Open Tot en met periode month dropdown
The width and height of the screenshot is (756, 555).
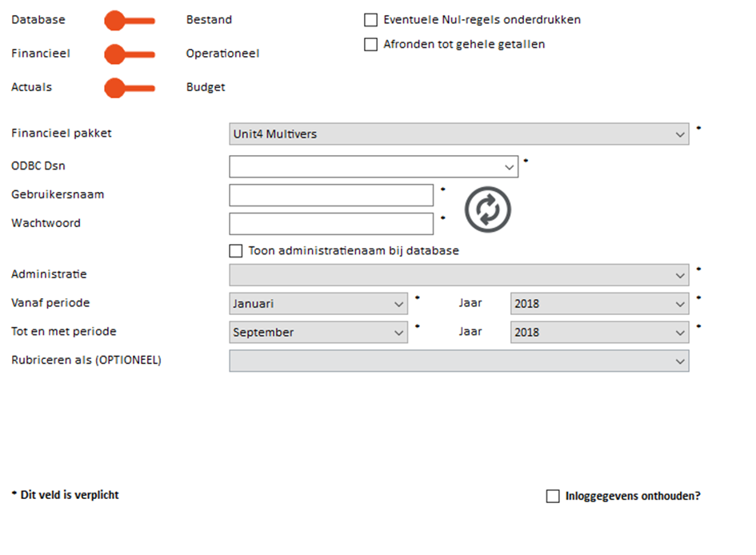(x=318, y=333)
